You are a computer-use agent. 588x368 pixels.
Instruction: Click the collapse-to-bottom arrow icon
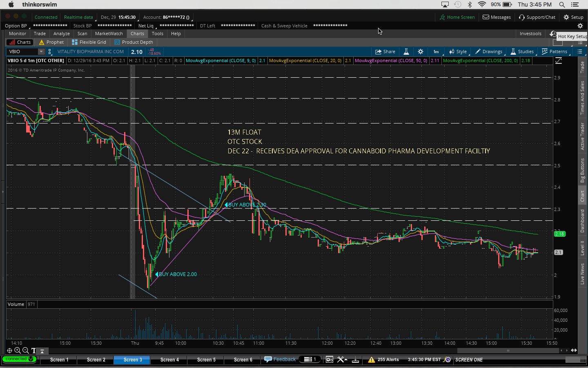pyautogui.click(x=42, y=351)
